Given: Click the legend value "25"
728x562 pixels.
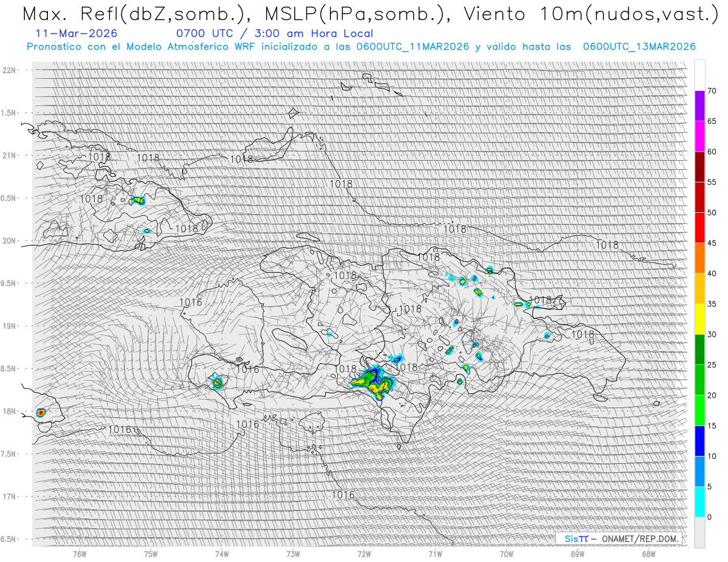Looking at the screenshot, I should tap(712, 364).
